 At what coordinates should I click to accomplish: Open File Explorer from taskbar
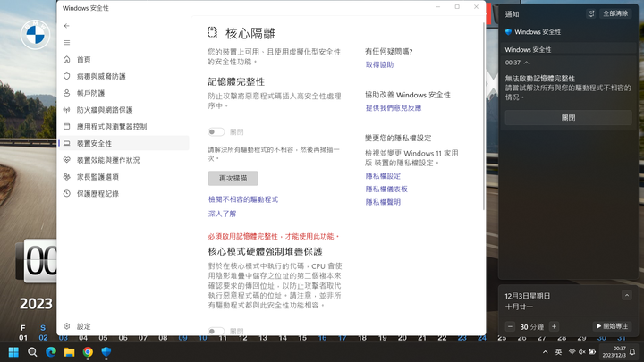point(70,352)
